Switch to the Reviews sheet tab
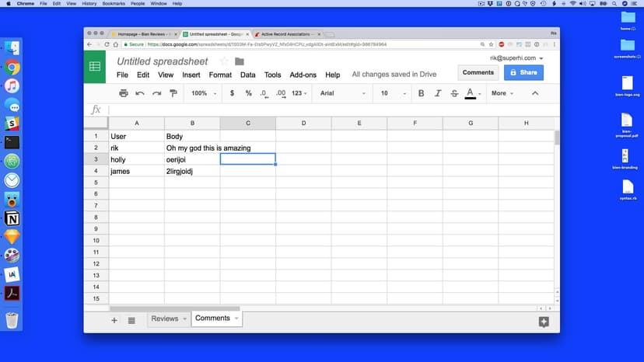 tap(165, 318)
